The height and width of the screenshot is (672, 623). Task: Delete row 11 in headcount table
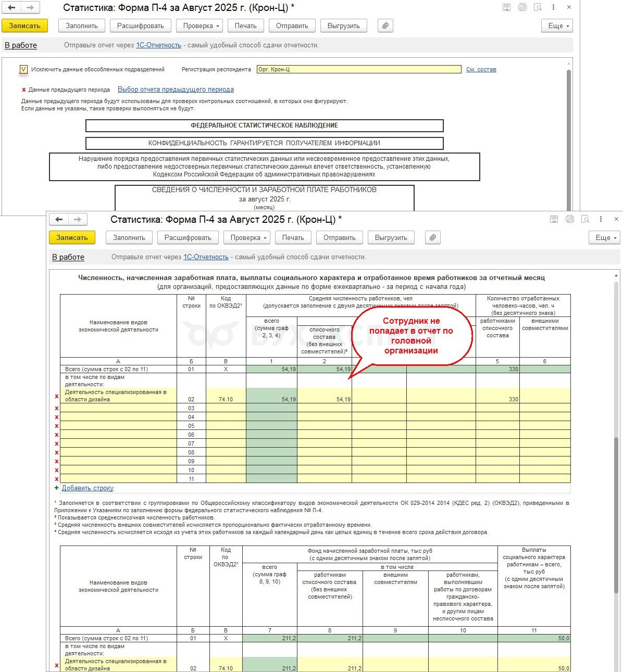tap(57, 479)
